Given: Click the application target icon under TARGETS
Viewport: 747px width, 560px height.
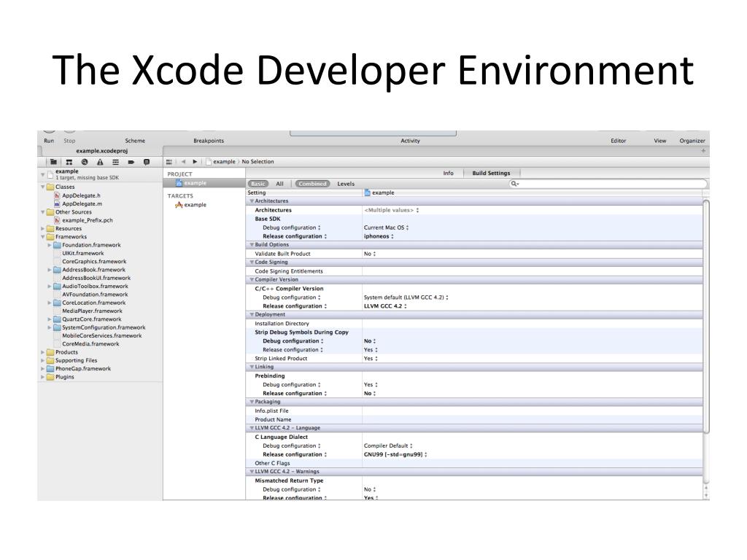Looking at the screenshot, I should click(x=179, y=205).
